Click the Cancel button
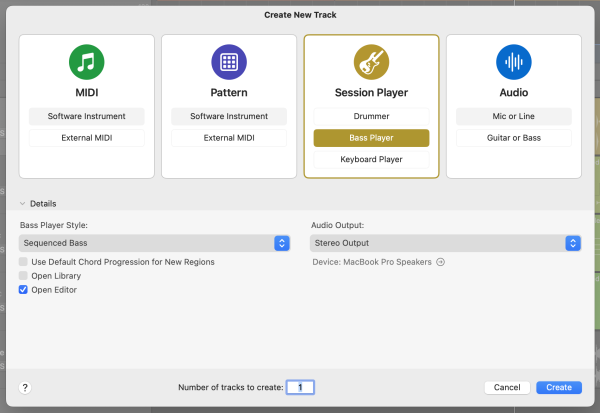The width and height of the screenshot is (600, 413). coord(507,387)
